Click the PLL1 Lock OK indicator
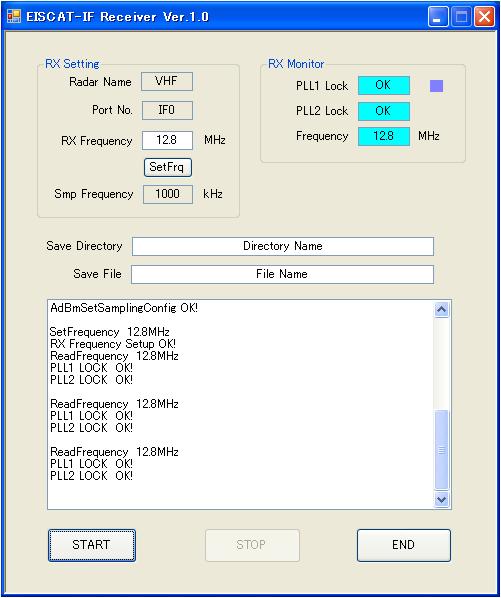The image size is (501, 598). pyautogui.click(x=384, y=85)
